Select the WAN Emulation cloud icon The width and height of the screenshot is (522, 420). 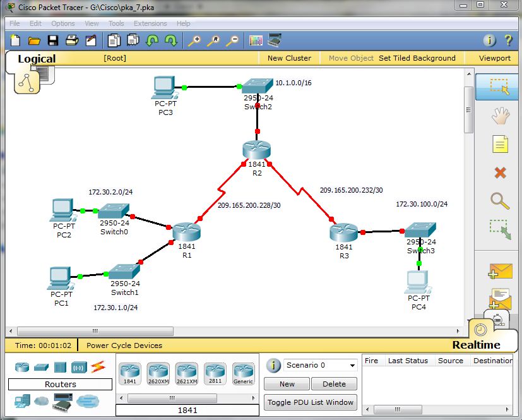tap(41, 401)
